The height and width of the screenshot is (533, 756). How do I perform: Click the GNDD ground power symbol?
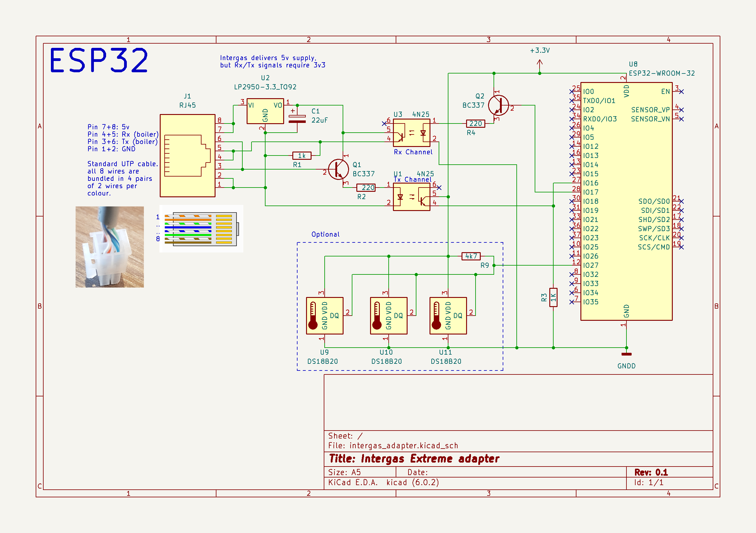(626, 354)
